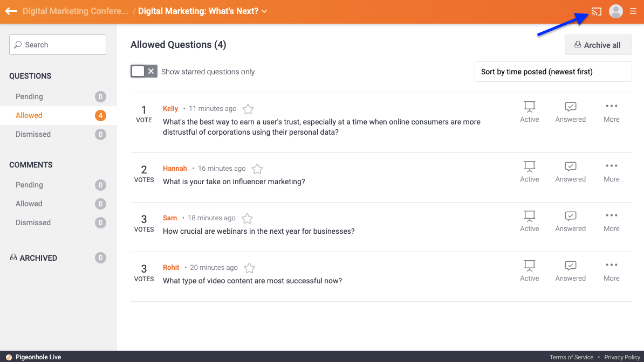The image size is (644, 362).
Task: Star Hannah's influencer marketing question
Action: click(257, 169)
